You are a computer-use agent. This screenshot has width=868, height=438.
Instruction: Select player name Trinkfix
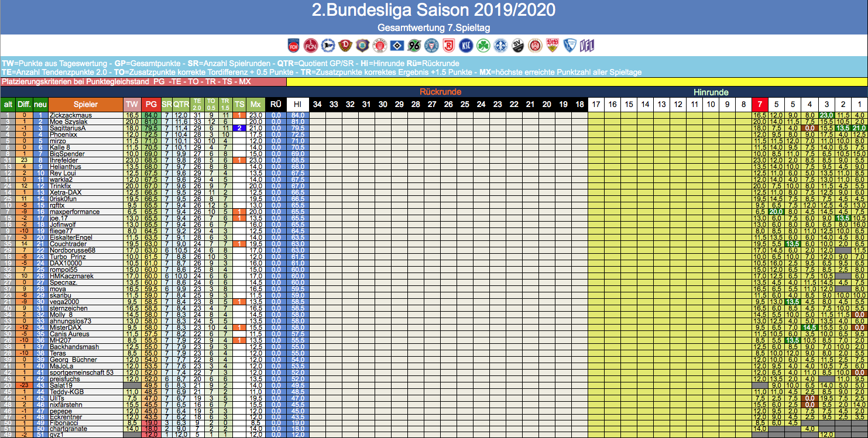60,185
